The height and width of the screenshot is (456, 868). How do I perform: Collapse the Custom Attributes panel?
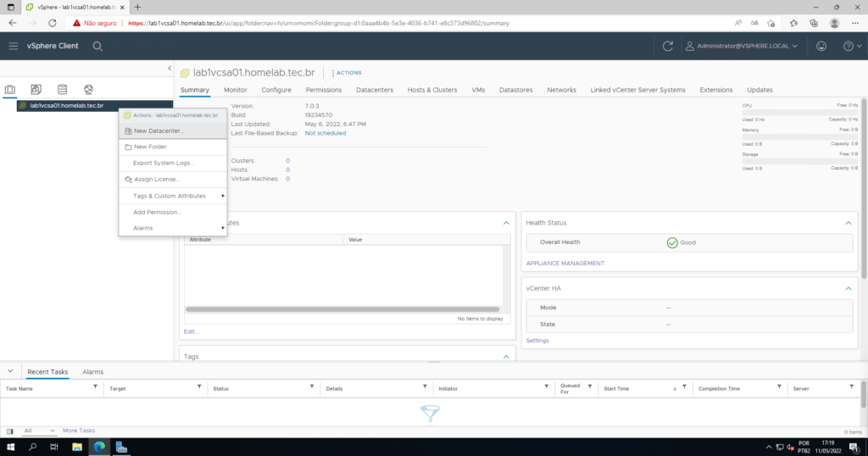click(506, 223)
